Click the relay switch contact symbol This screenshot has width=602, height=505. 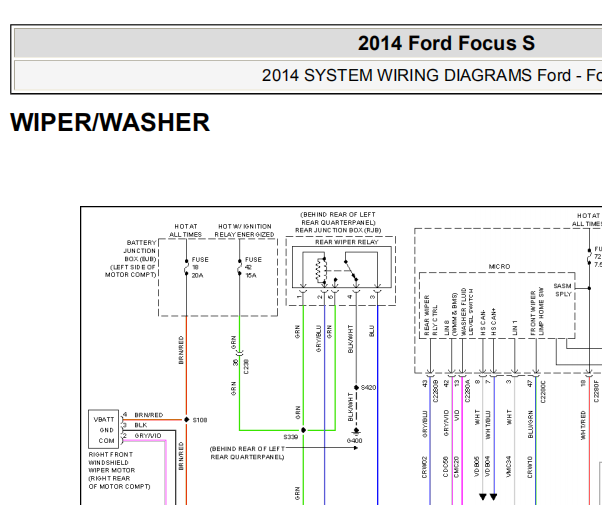point(351,270)
